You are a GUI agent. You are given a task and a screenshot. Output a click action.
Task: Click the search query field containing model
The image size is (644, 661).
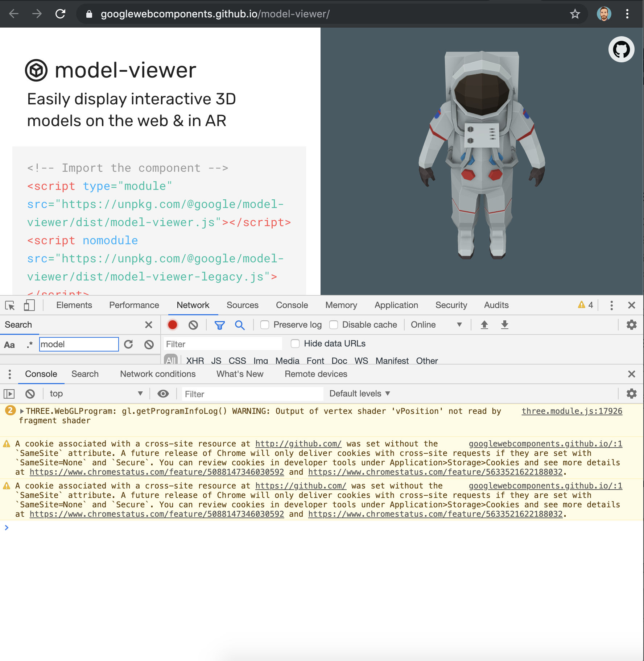click(x=79, y=344)
